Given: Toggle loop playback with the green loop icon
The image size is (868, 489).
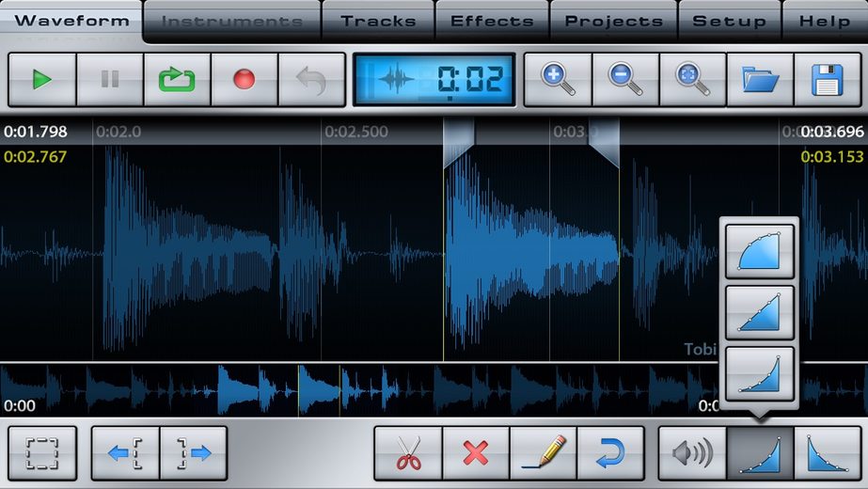Looking at the screenshot, I should point(177,80).
